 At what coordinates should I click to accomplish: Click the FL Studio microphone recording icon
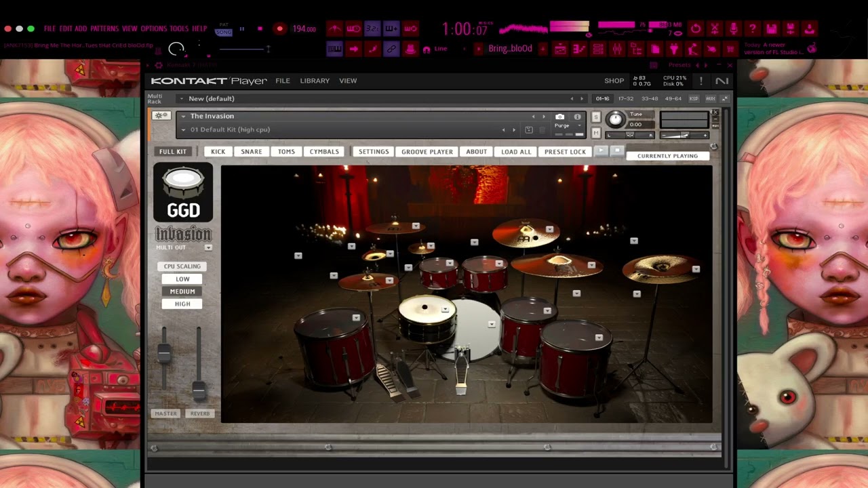pos(733,28)
